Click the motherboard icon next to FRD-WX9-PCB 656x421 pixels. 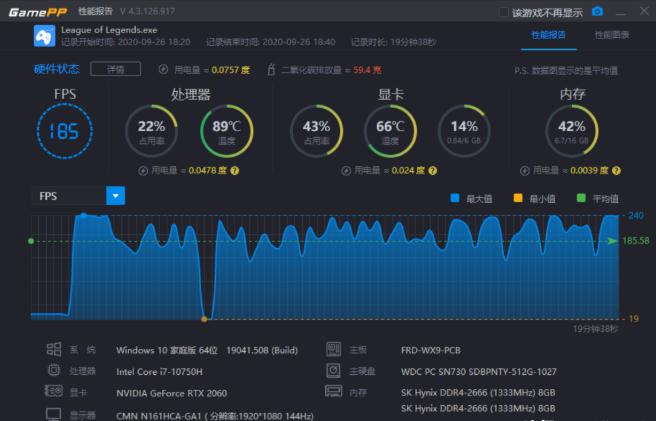pos(334,350)
